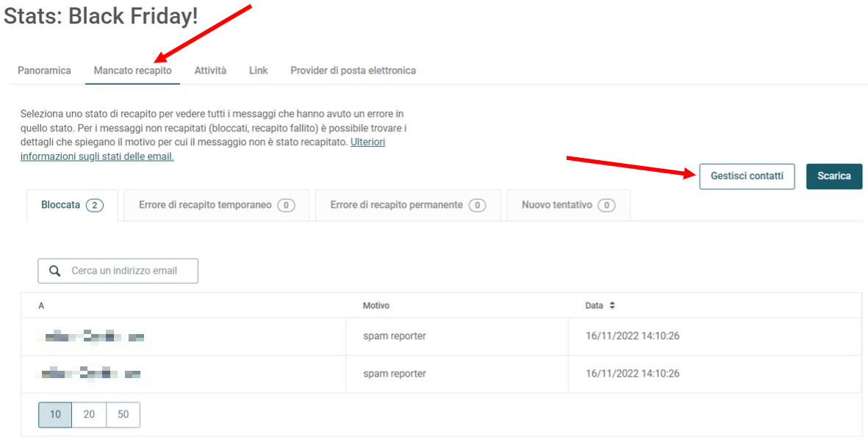
Task: Open the Link tab
Action: tap(259, 70)
